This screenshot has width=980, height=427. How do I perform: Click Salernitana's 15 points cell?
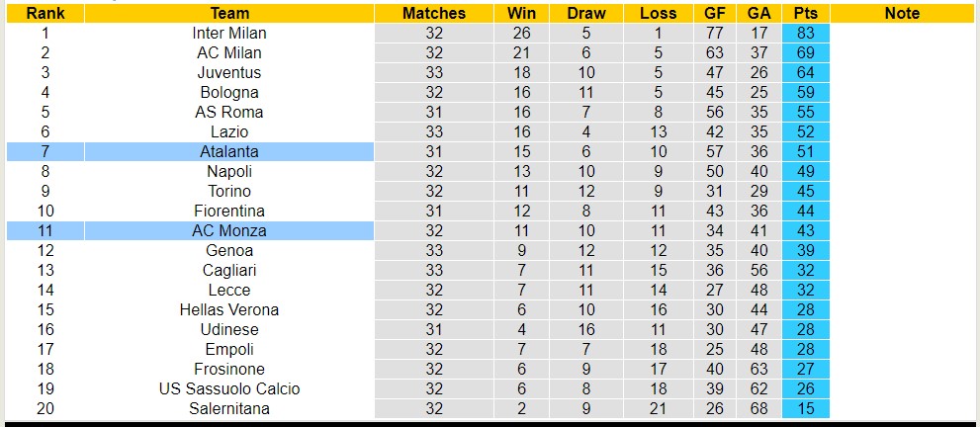click(805, 408)
